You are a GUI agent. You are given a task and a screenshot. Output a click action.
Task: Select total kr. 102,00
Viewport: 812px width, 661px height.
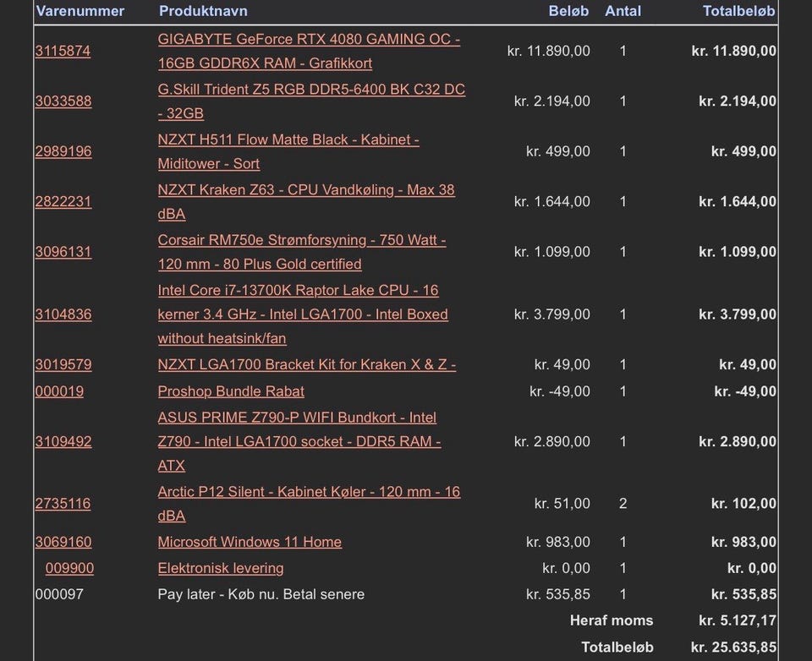[743, 504]
